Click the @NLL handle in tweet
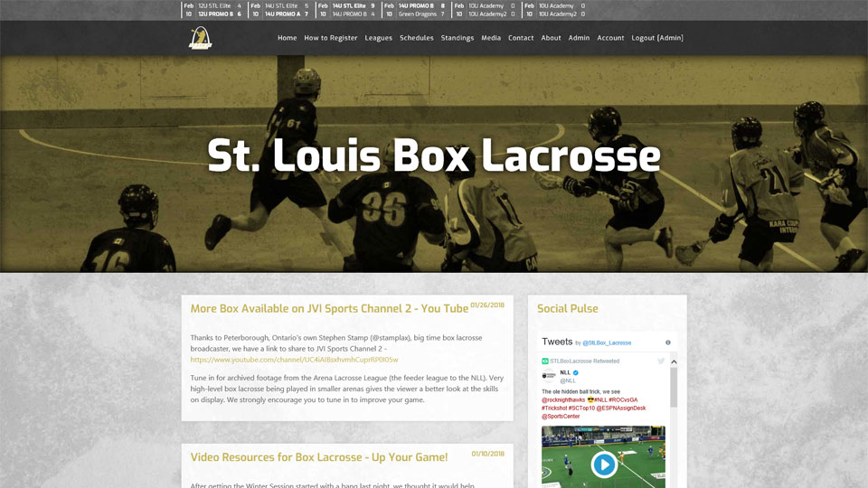Image resolution: width=868 pixels, height=488 pixels. (x=568, y=380)
